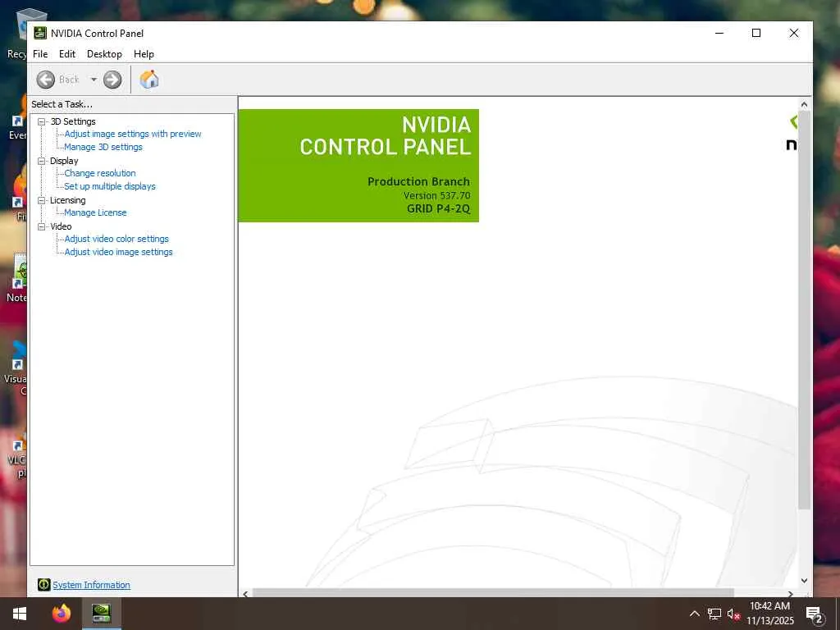Open the Desktop menu
840x630 pixels.
pyautogui.click(x=104, y=54)
